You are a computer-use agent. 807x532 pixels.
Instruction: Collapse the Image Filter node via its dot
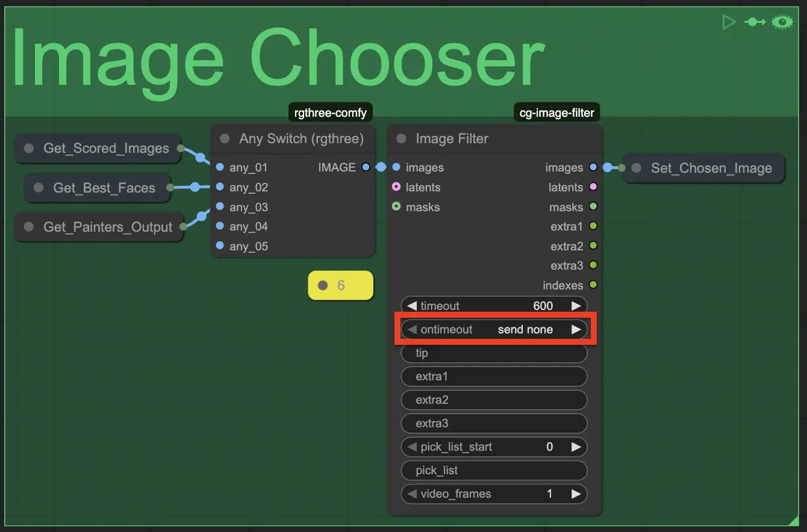401,139
